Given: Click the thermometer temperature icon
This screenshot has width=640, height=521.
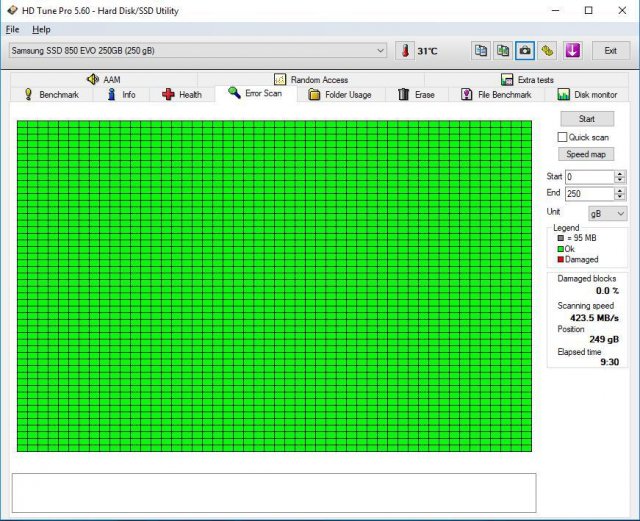Looking at the screenshot, I should [404, 50].
